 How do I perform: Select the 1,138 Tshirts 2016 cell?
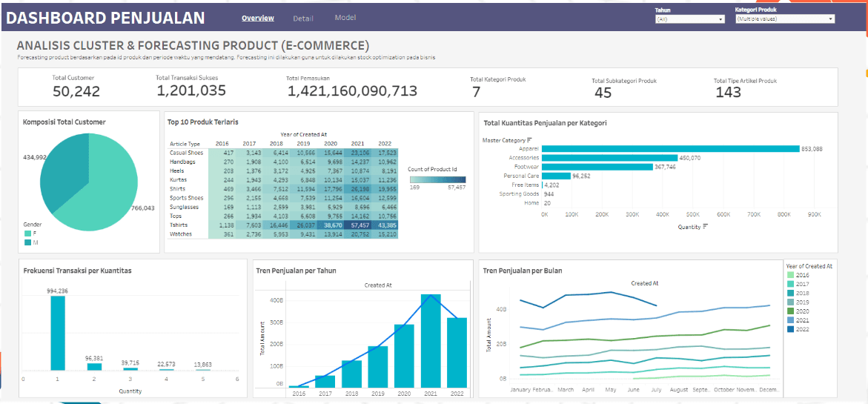(222, 225)
